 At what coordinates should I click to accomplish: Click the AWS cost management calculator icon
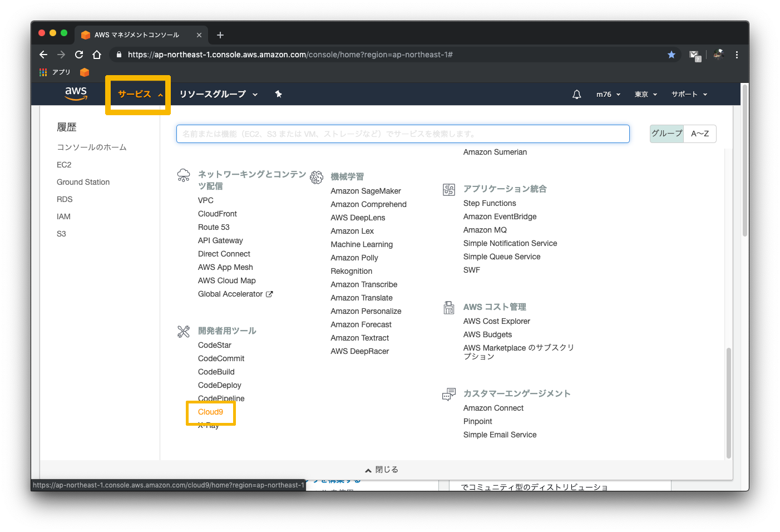coord(449,308)
